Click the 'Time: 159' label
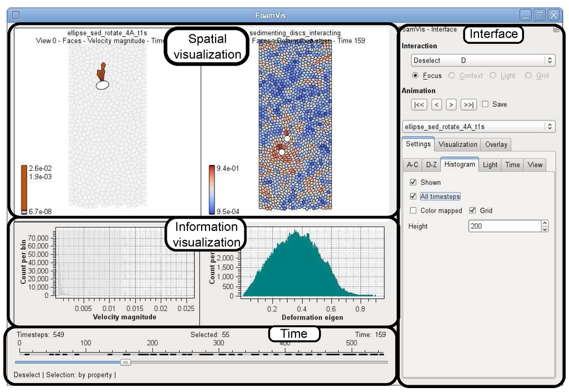569x392 pixels. click(371, 334)
